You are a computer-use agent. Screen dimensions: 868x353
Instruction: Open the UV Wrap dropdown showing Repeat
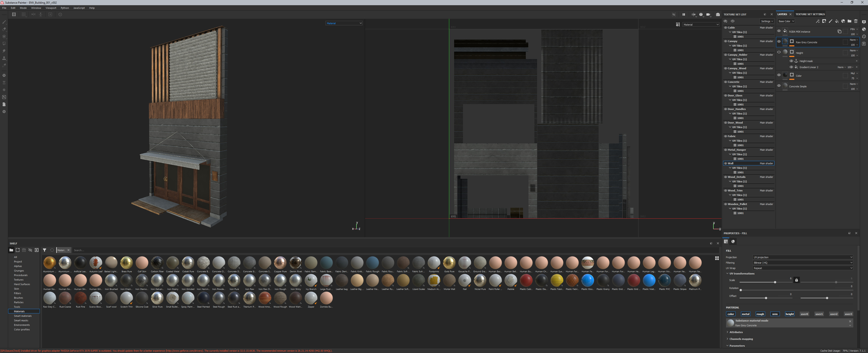tap(803, 268)
